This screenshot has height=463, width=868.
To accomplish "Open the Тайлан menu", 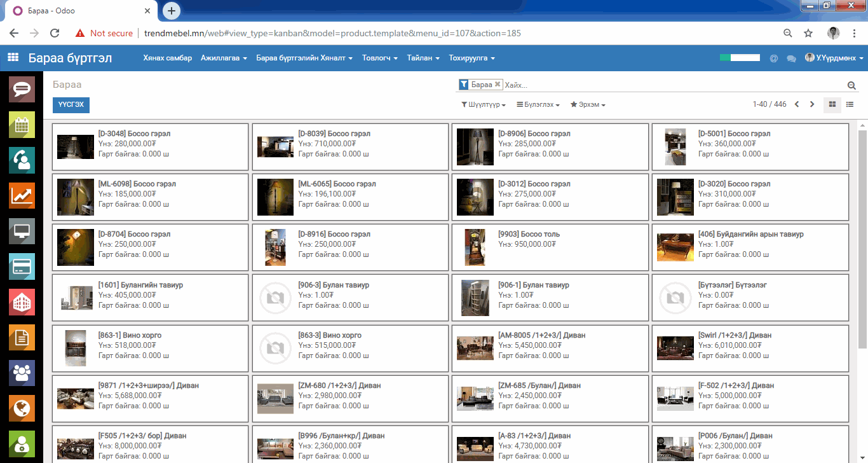I will click(x=423, y=58).
